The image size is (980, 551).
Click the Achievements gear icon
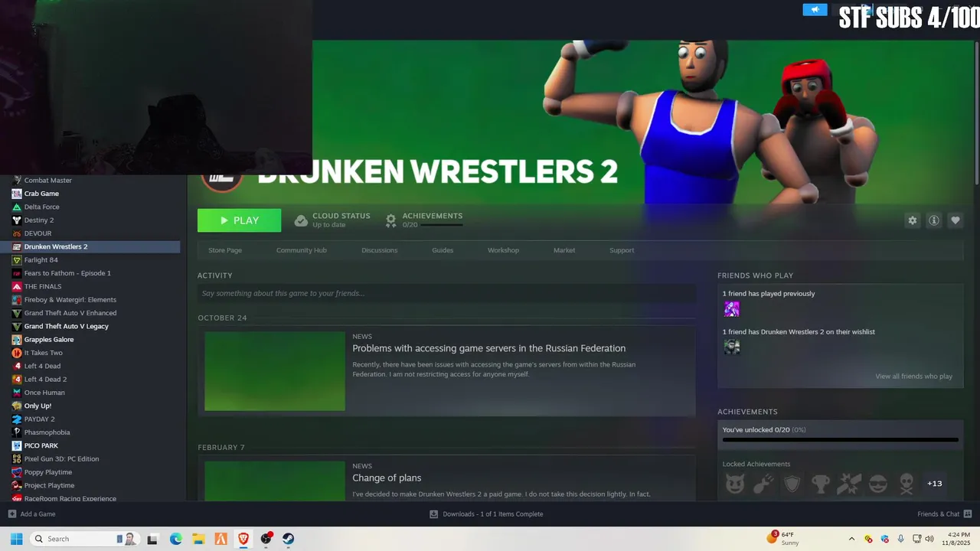pos(391,220)
